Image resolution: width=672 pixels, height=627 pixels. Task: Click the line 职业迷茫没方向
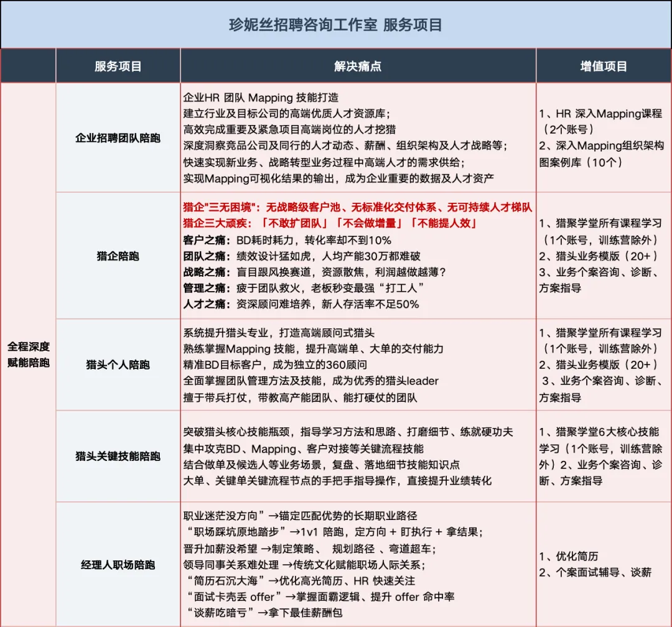click(300, 516)
